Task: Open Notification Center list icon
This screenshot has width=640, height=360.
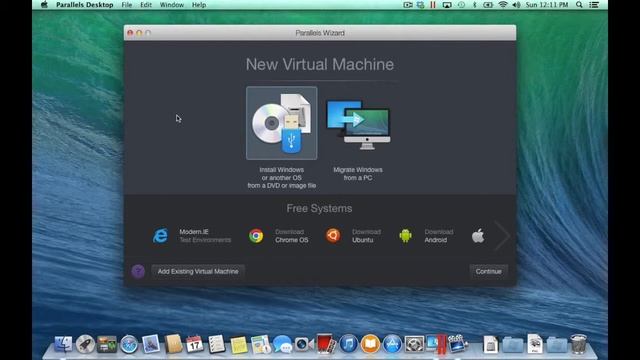Action: [594, 5]
